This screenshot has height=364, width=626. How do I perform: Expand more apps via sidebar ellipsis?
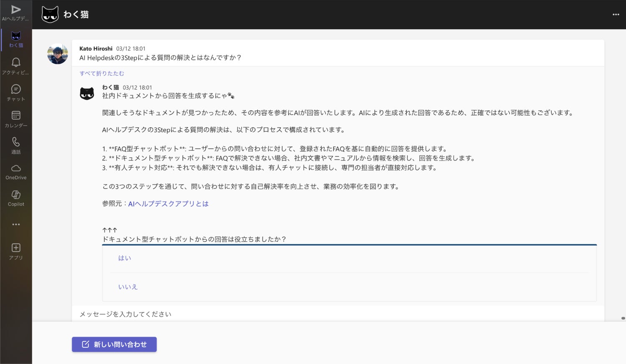tap(16, 224)
